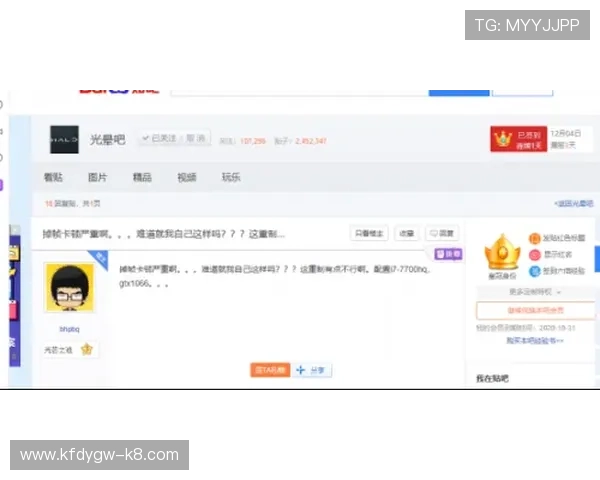Open the 购买本吧经验书 link
The height and width of the screenshot is (480, 600).
[x=535, y=340]
